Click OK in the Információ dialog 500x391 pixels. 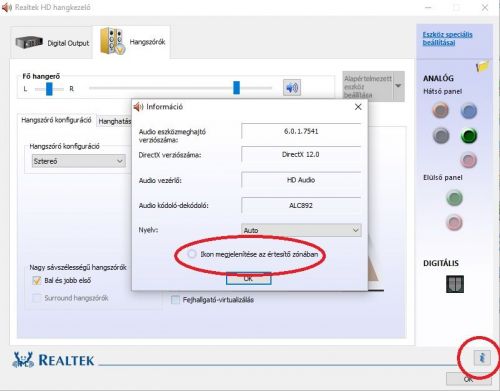pyautogui.click(x=248, y=279)
